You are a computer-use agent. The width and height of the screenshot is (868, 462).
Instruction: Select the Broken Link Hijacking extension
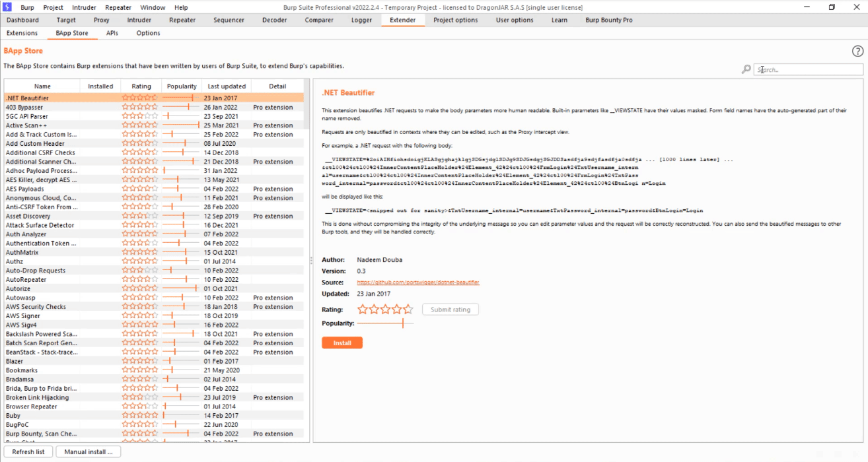click(154, 398)
